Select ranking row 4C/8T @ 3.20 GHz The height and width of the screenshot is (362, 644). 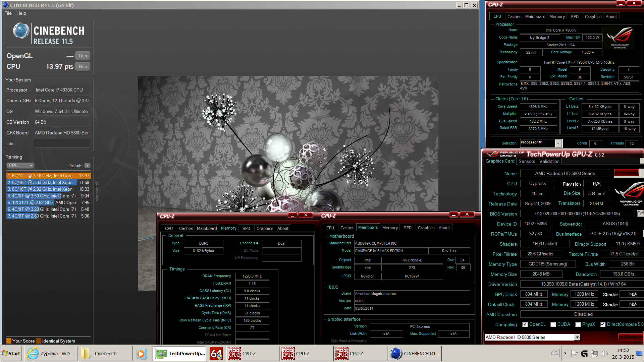click(48, 209)
